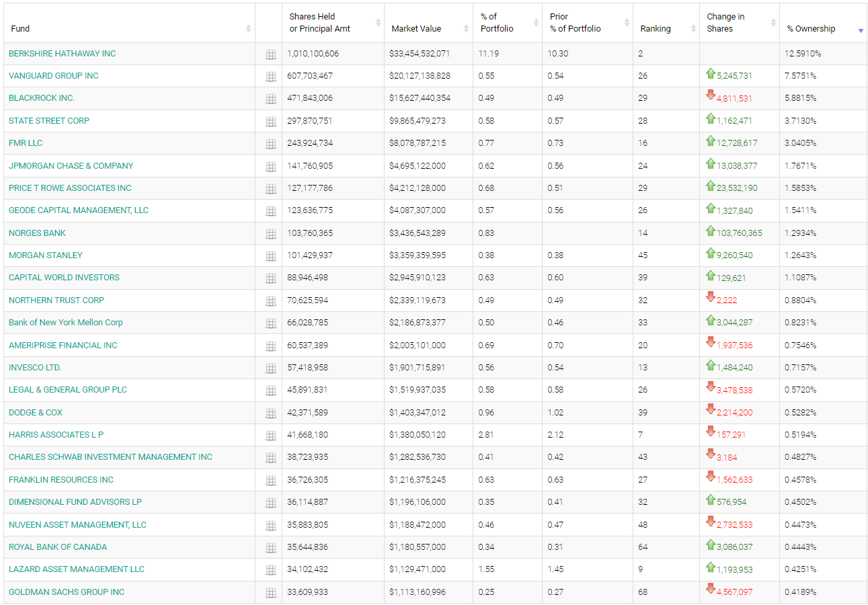Open grid icon for Charles Schwab Investment Management
The image size is (868, 605).
[x=271, y=458]
